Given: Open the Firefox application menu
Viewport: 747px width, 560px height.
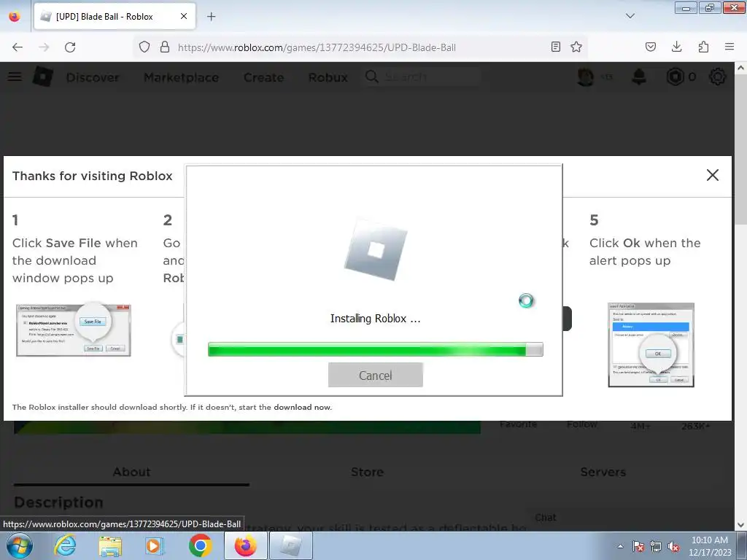Looking at the screenshot, I should click(729, 47).
